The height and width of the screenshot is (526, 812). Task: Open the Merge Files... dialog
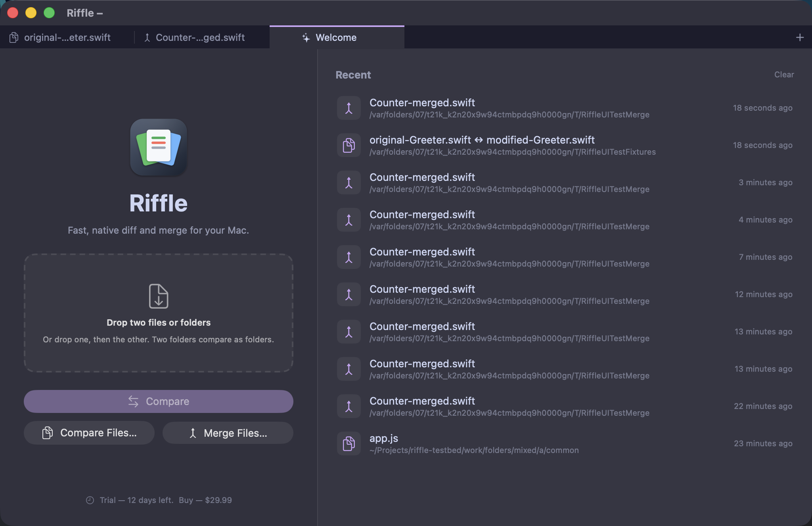coord(228,433)
